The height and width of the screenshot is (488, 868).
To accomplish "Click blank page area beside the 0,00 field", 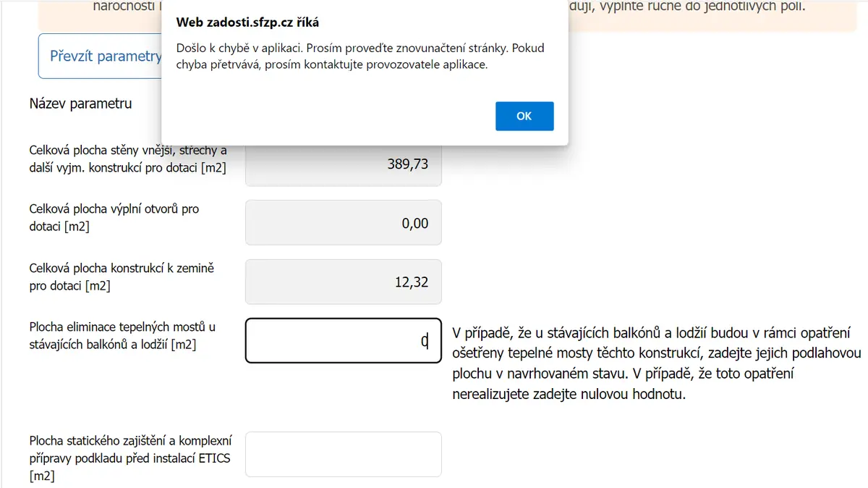I will tap(651, 223).
